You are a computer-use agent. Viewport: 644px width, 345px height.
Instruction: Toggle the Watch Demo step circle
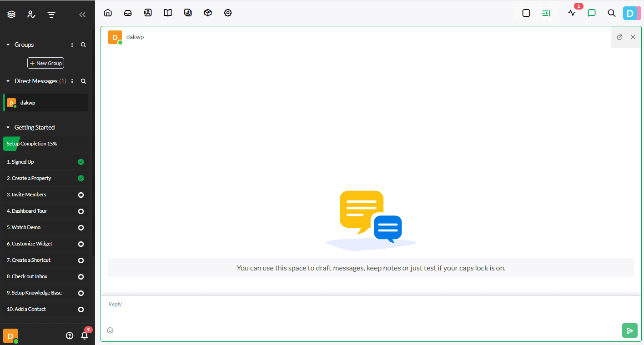81,228
